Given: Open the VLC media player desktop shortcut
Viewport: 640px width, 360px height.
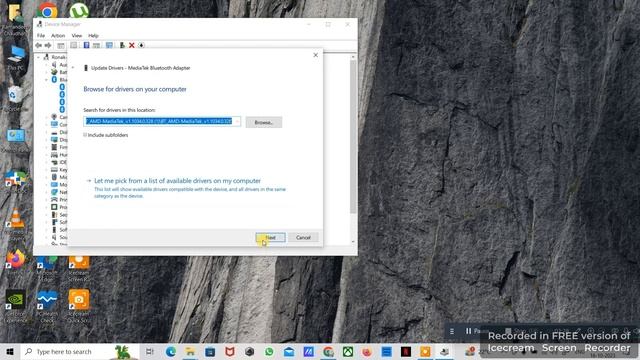Looking at the screenshot, I should (16, 223).
